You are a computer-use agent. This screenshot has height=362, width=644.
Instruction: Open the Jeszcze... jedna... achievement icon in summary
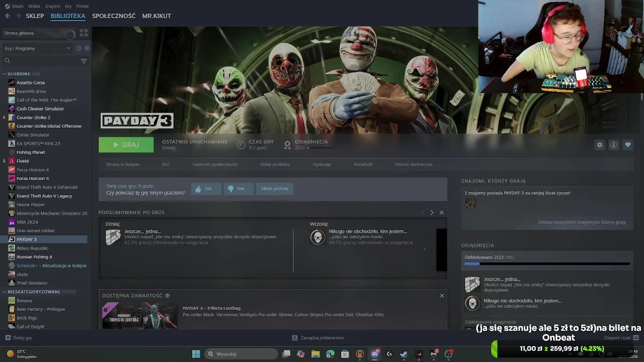click(113, 237)
